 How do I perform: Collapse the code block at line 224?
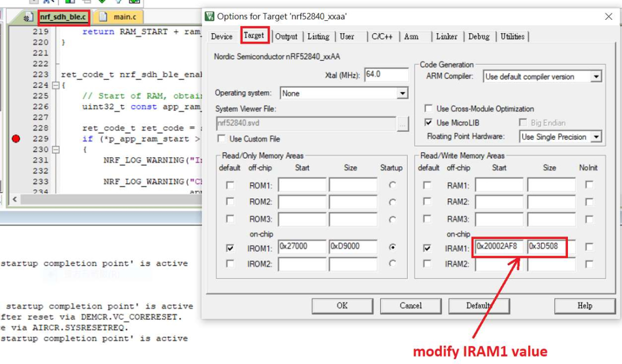[56, 85]
